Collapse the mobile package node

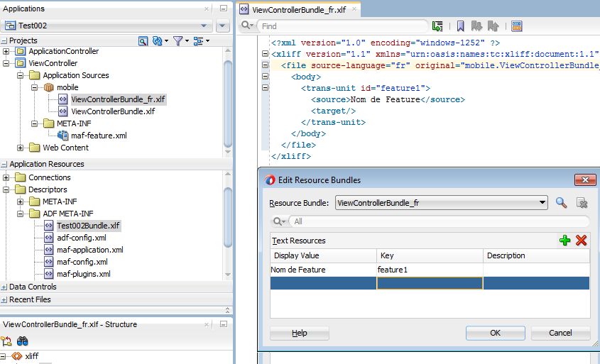(x=35, y=87)
